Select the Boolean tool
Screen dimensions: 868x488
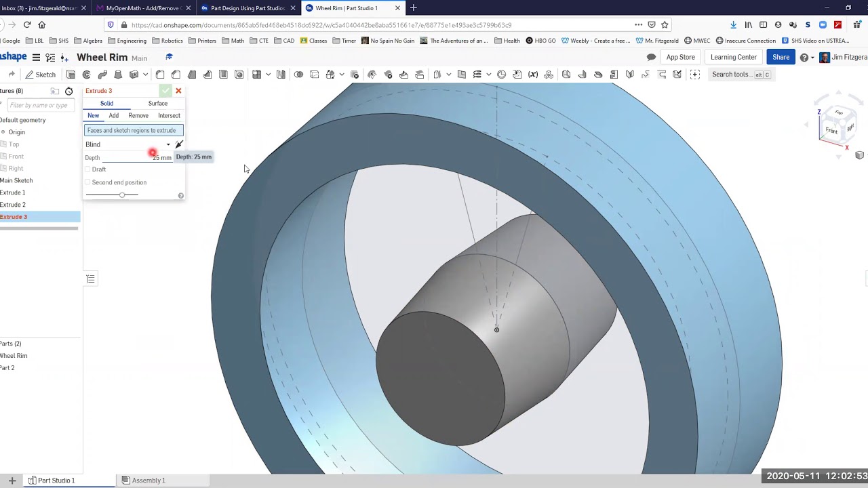(x=298, y=75)
